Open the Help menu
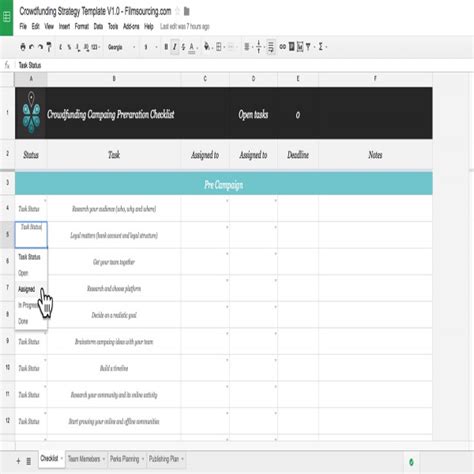474x474 pixels. pyautogui.click(x=149, y=26)
